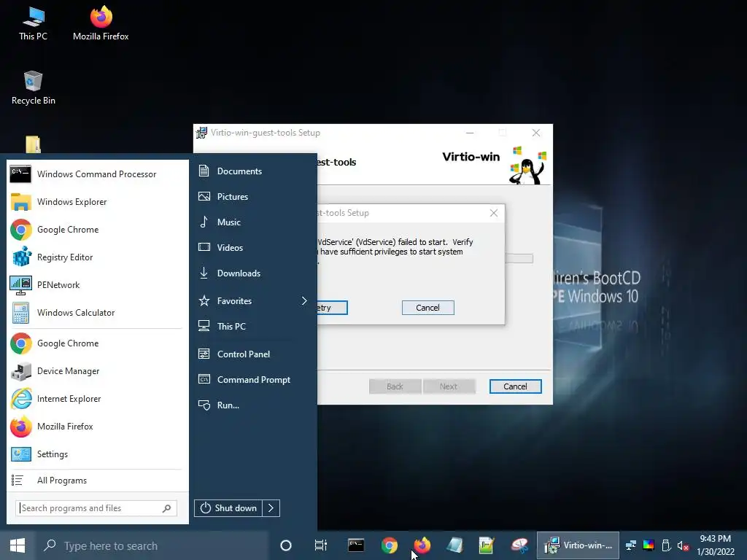The width and height of the screenshot is (747, 560).
Task: Open Registry Editor in Start menu
Action: point(97,257)
